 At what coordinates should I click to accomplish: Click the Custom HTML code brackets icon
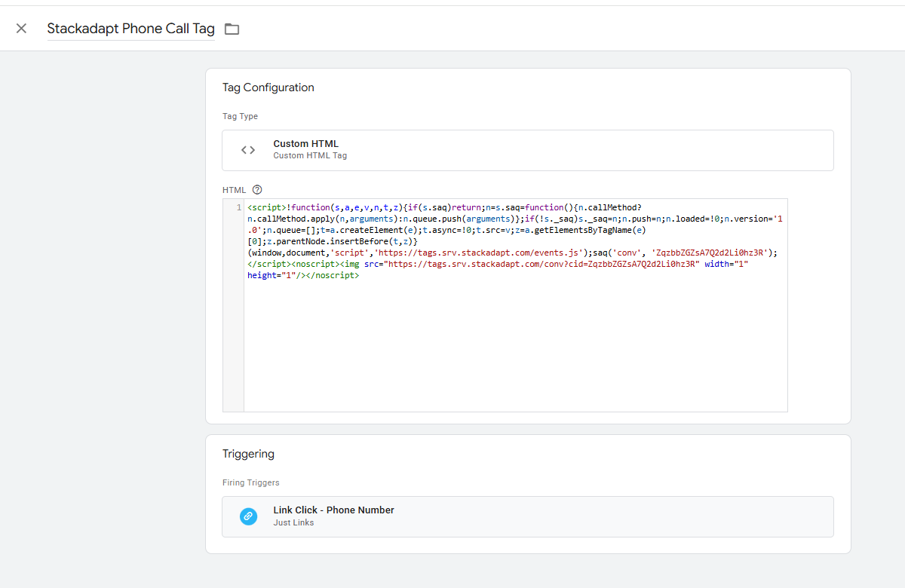pos(248,150)
